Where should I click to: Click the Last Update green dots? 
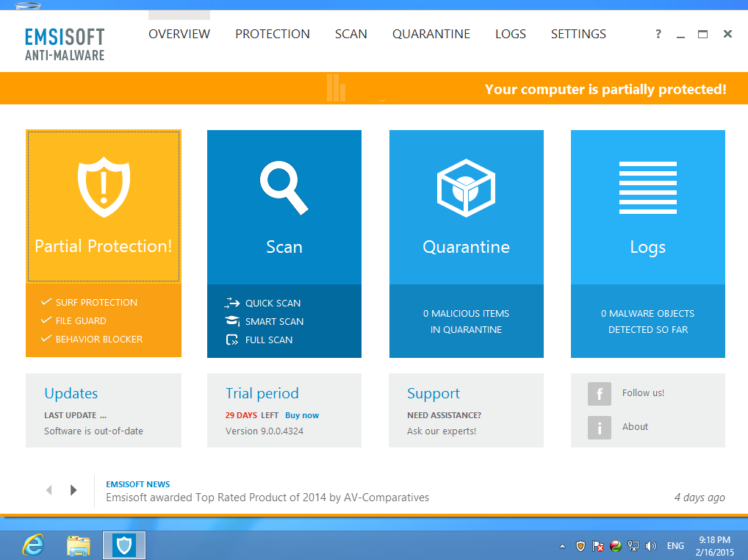[x=103, y=417]
